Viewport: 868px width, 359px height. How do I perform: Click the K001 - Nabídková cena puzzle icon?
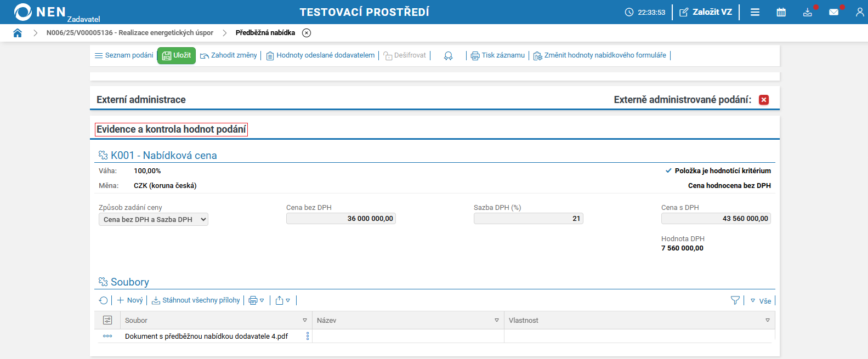[103, 155]
